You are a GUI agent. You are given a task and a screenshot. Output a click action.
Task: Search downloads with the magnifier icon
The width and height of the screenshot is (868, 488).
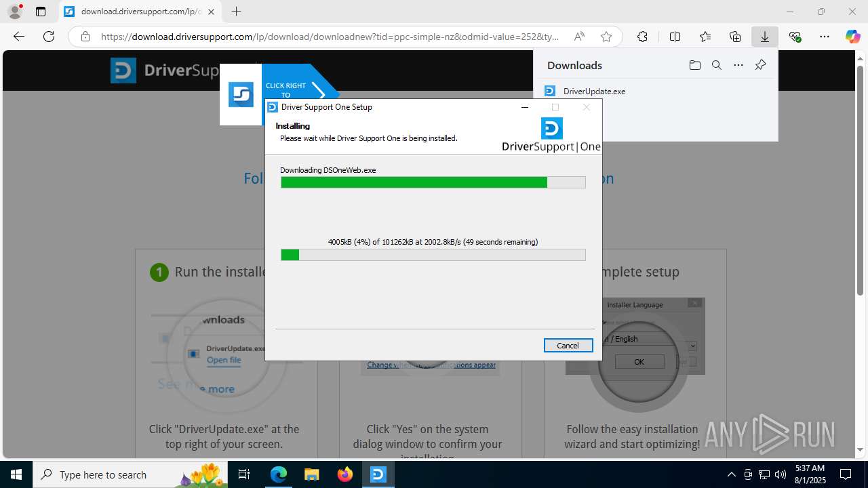point(716,65)
